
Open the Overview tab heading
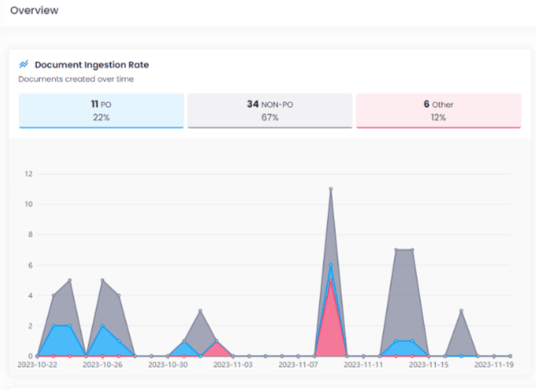tap(34, 10)
